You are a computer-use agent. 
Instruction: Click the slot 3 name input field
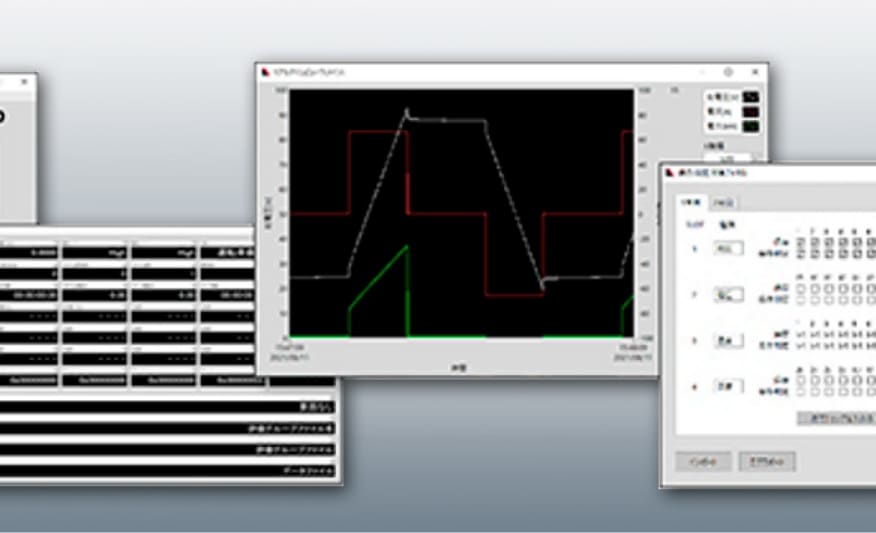(x=729, y=340)
